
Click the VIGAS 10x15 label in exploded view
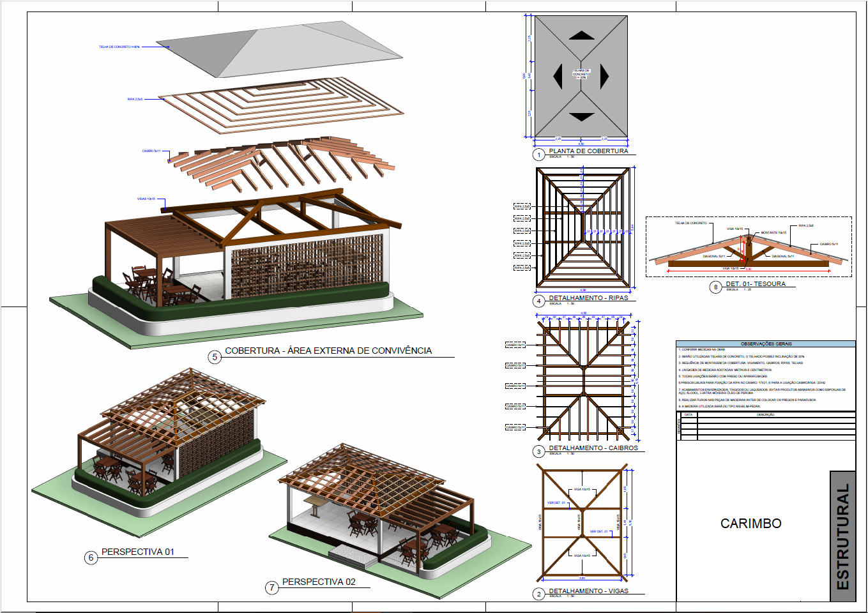(x=146, y=199)
